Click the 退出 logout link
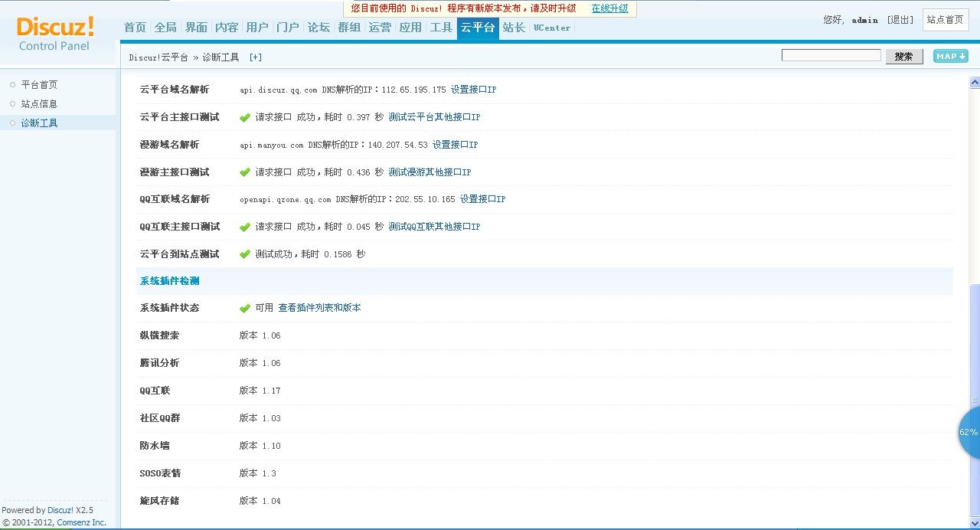Image resolution: width=980 pixels, height=530 pixels. pos(900,20)
